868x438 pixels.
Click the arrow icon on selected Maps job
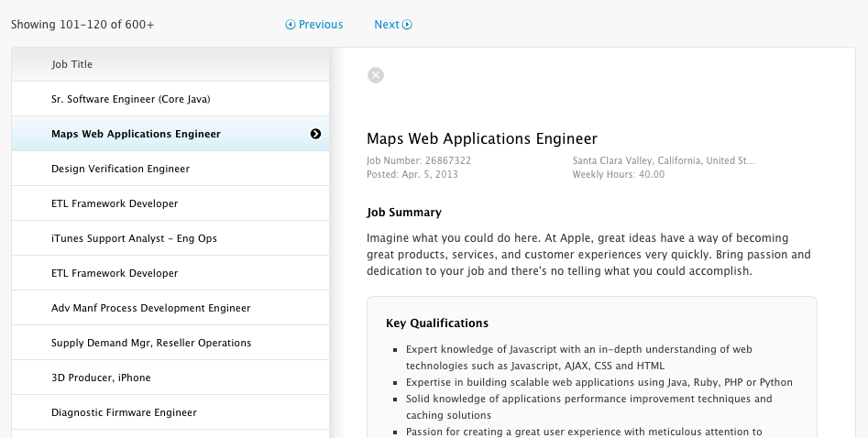click(315, 134)
